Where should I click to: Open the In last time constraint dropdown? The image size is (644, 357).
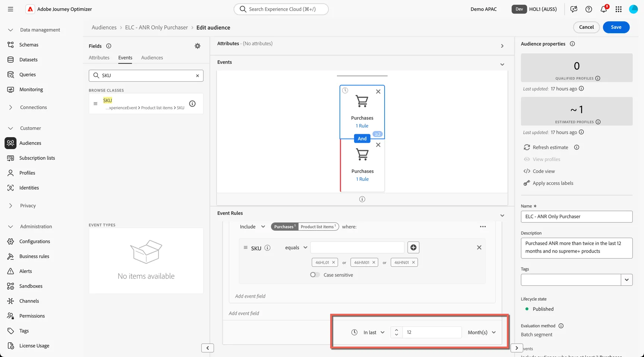[x=374, y=332]
